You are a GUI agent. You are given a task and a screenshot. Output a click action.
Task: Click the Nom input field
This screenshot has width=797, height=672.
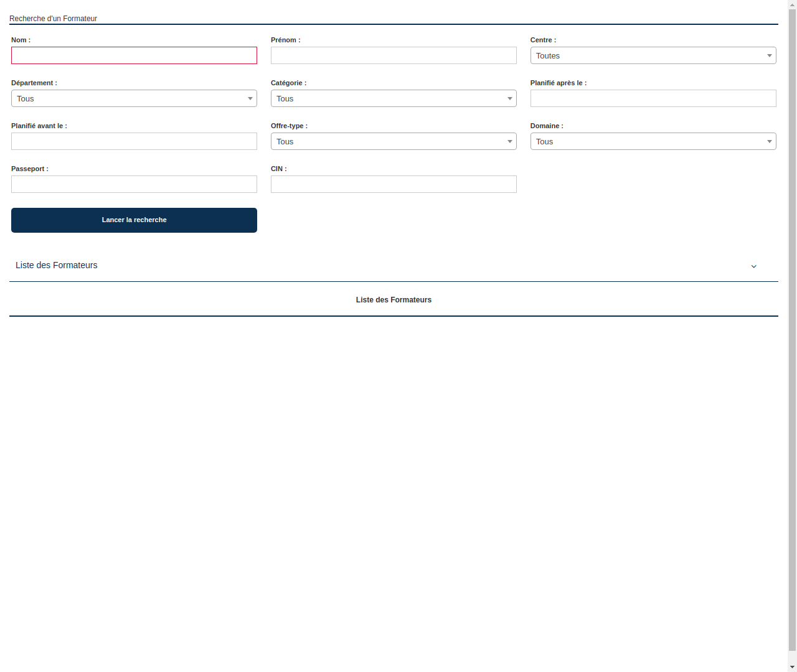[x=134, y=55]
